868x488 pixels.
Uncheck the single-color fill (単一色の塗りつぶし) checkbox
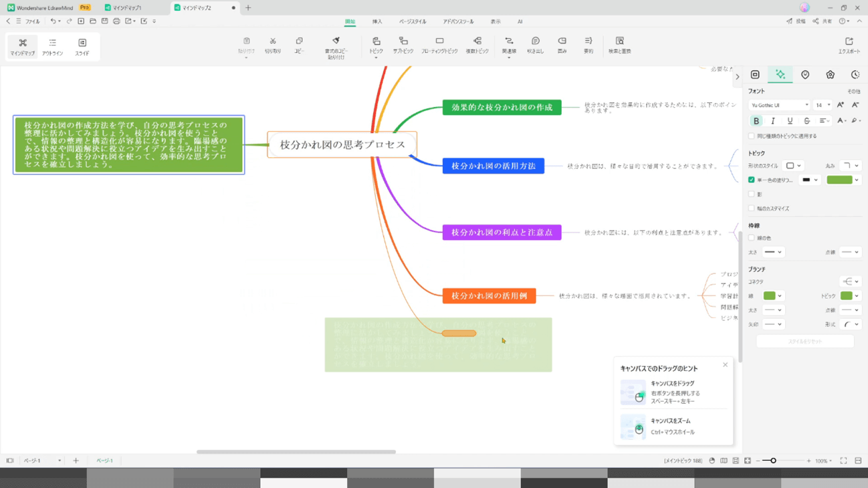pos(752,180)
